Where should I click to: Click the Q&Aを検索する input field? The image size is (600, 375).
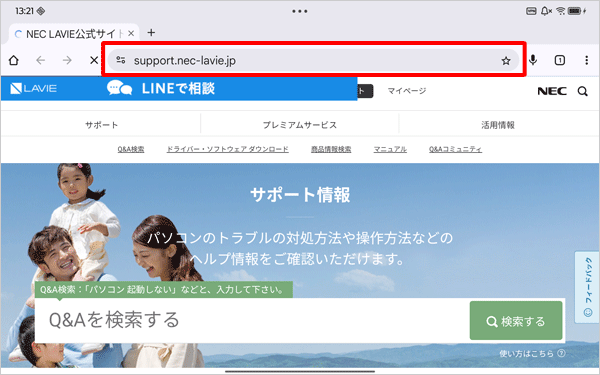coord(252,320)
